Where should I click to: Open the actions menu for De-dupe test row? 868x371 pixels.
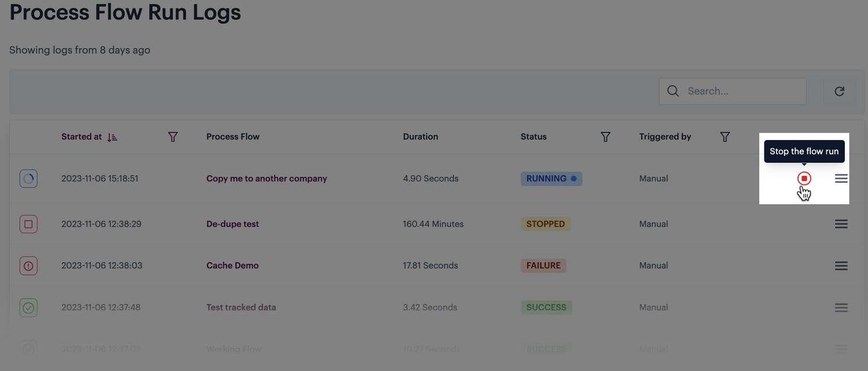[841, 224]
